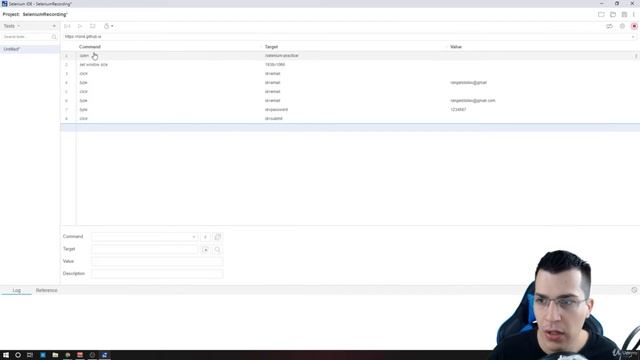Click the Cortana search circle on the taskbar

click(18, 355)
